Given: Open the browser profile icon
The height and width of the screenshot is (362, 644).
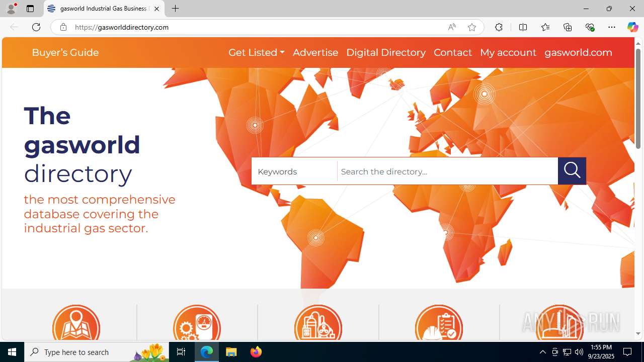Looking at the screenshot, I should 11,9.
